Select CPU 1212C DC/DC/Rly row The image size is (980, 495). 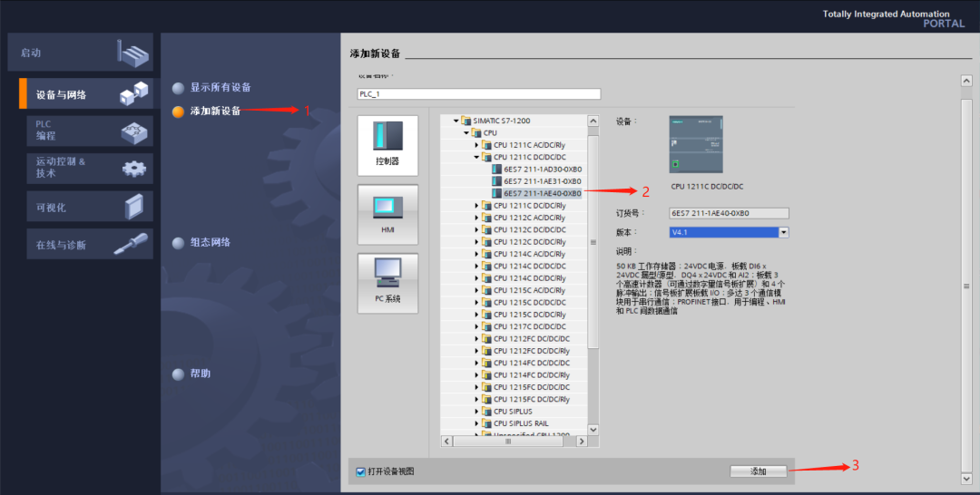tap(529, 241)
